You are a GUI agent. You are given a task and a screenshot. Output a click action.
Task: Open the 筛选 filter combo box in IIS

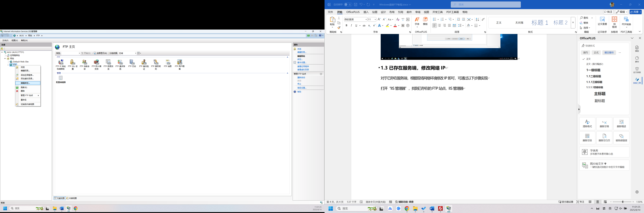[71, 53]
